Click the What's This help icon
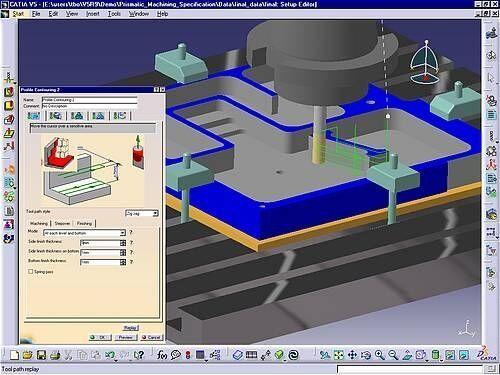 click(x=139, y=355)
